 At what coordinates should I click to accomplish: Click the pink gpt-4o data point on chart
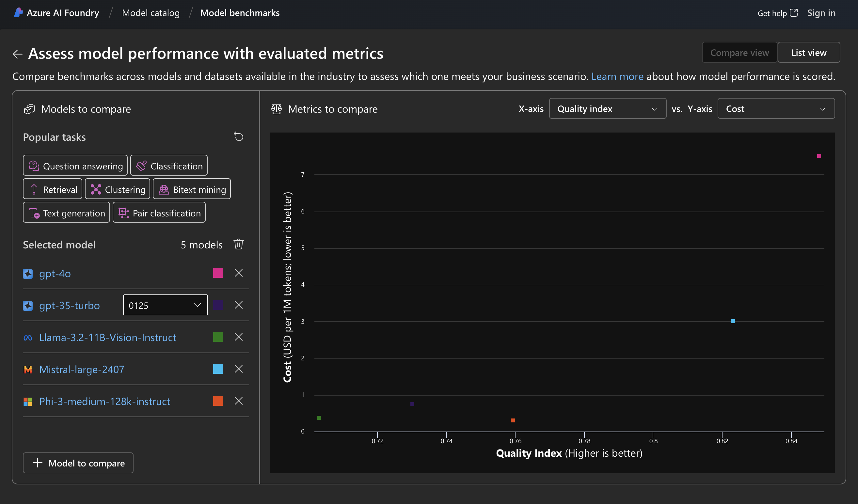click(819, 156)
